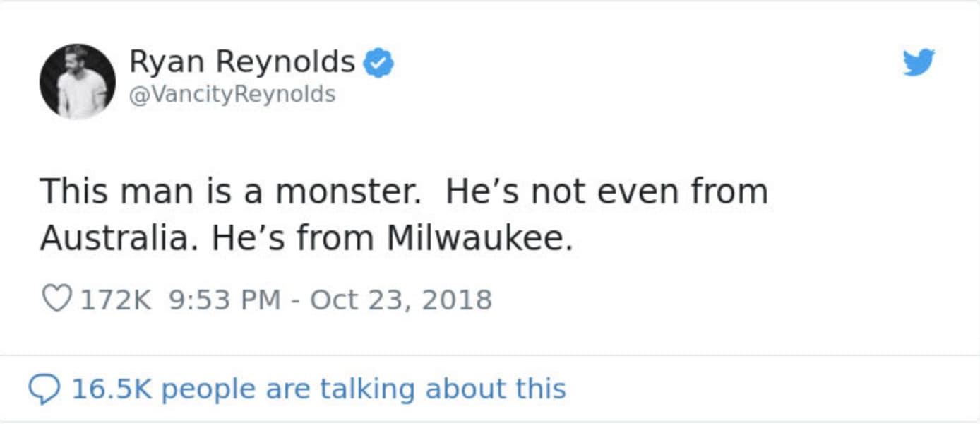Click the word "Milwaukee" in the tweet
980x431 pixels.
pos(479,239)
